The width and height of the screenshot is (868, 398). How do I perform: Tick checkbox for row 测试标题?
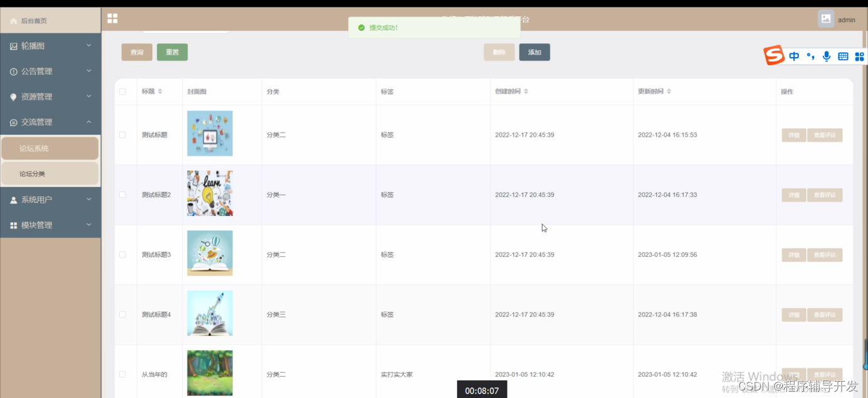[x=122, y=135]
